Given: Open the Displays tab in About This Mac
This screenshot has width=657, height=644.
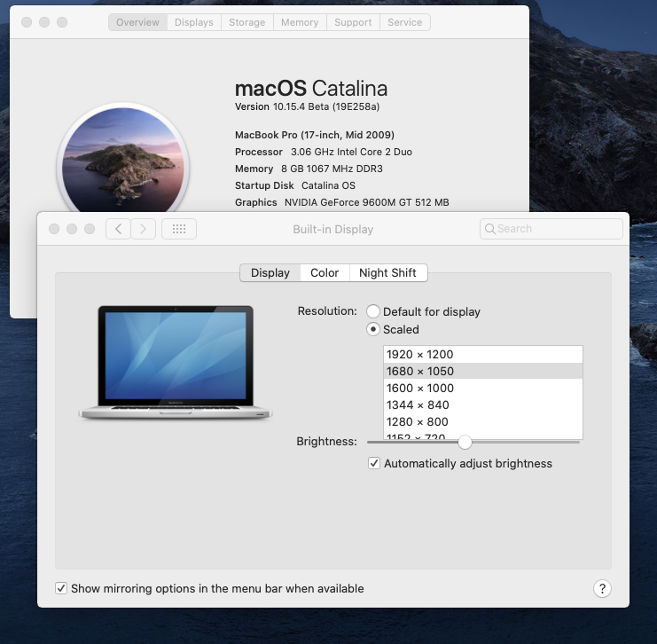Looking at the screenshot, I should [x=194, y=22].
